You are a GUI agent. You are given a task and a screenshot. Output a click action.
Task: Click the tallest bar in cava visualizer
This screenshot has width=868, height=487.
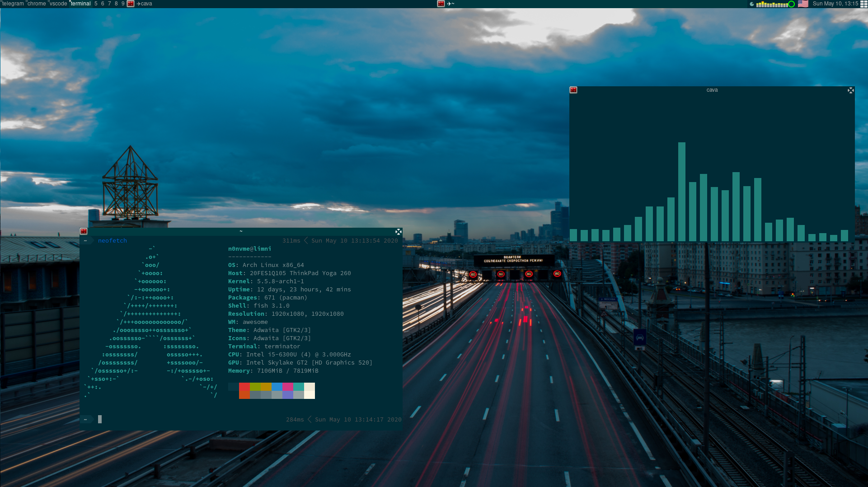click(x=682, y=192)
